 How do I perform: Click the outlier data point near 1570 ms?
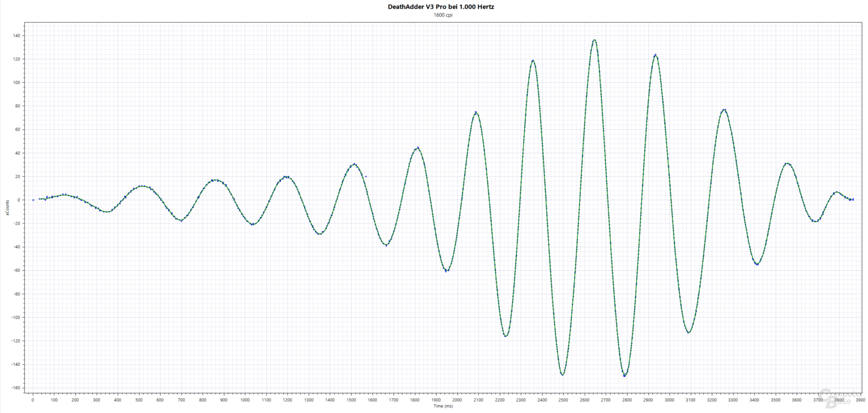click(x=366, y=176)
